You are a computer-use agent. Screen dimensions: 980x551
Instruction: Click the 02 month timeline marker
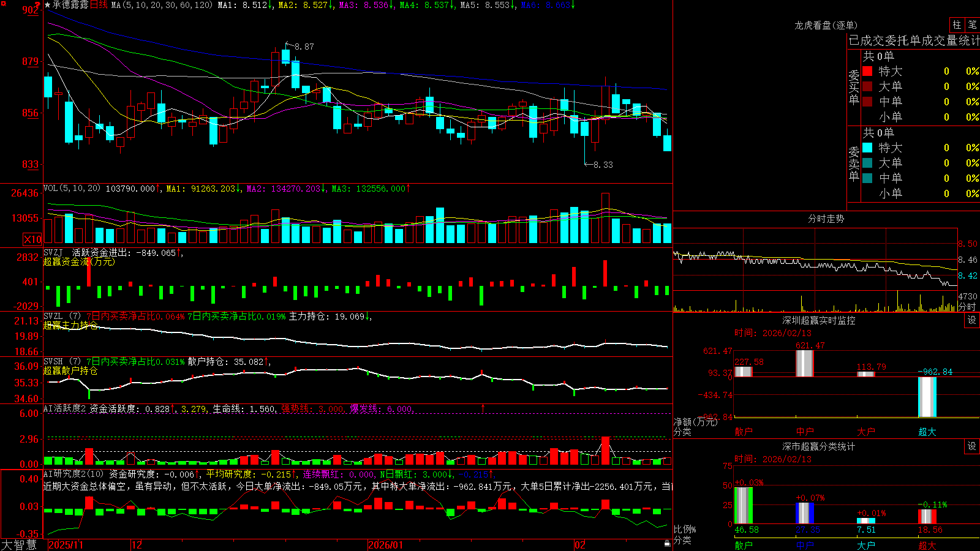pyautogui.click(x=580, y=545)
